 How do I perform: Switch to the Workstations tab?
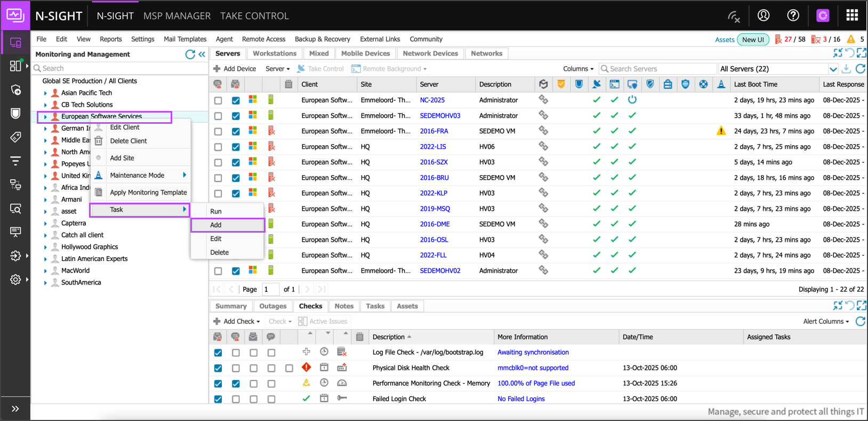[274, 53]
